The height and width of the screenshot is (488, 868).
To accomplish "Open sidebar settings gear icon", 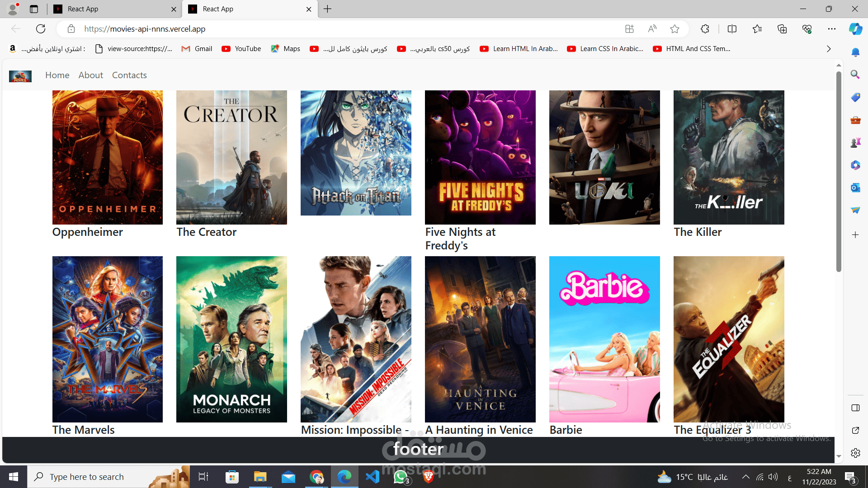I will tap(855, 453).
